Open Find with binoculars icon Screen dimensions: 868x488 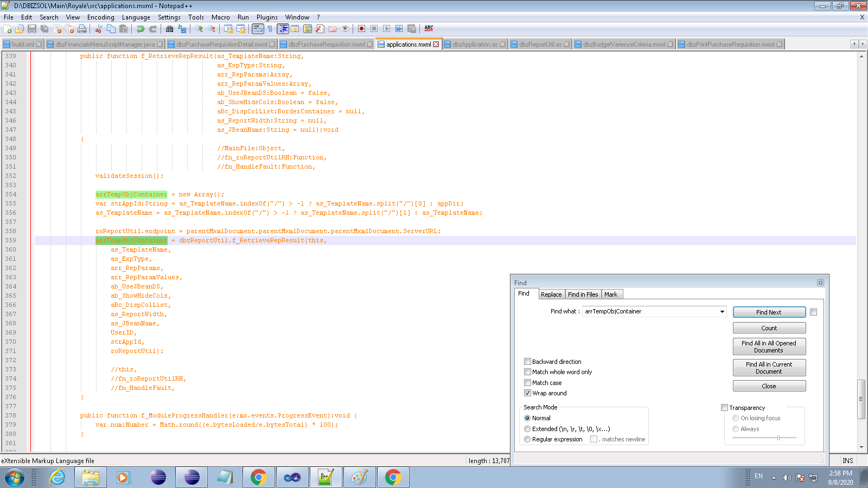170,29
